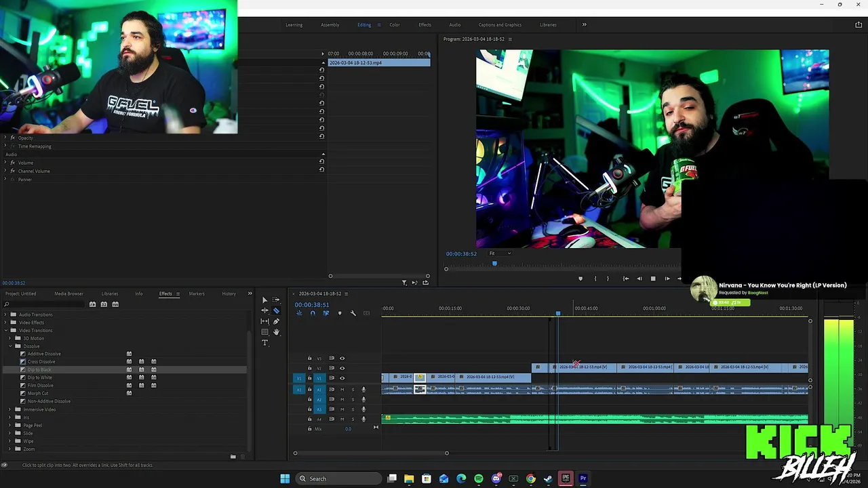Image resolution: width=868 pixels, height=488 pixels.
Task: Expand the Page Peel folder
Action: (x=10, y=426)
